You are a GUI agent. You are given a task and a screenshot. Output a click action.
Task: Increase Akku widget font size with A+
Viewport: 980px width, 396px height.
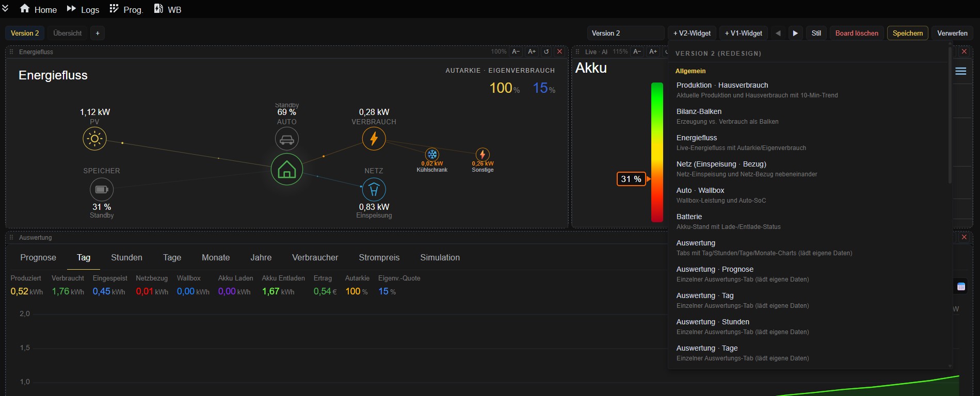click(x=653, y=52)
